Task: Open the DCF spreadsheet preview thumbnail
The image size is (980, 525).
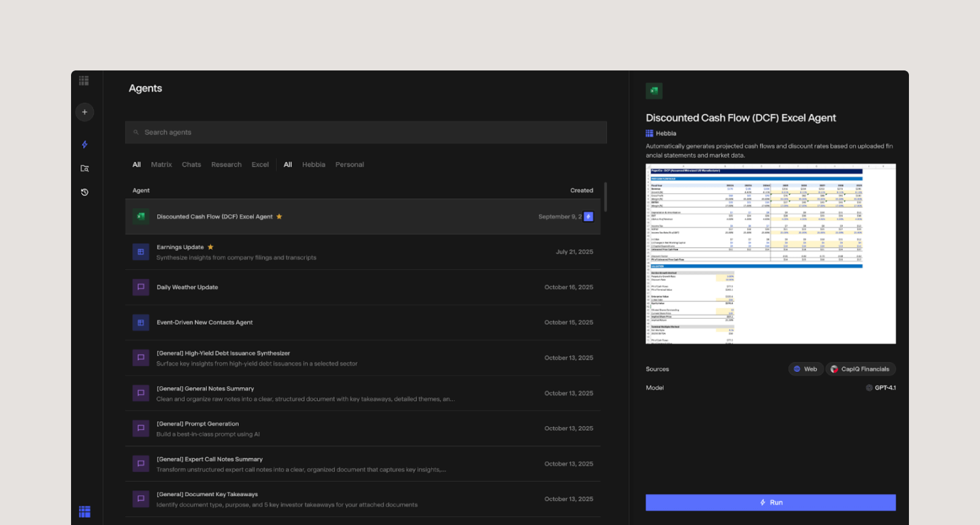Action: coord(771,254)
